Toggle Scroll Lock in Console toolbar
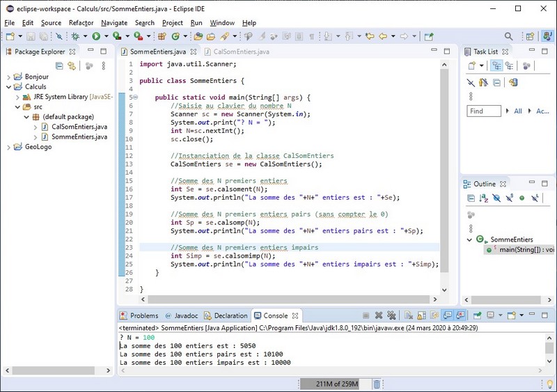 click(x=423, y=315)
